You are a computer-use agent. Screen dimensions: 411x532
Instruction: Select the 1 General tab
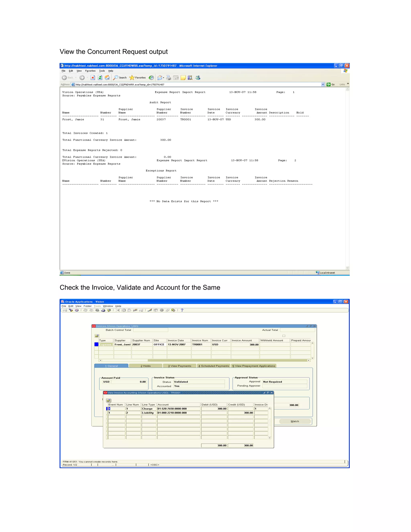click(111, 366)
